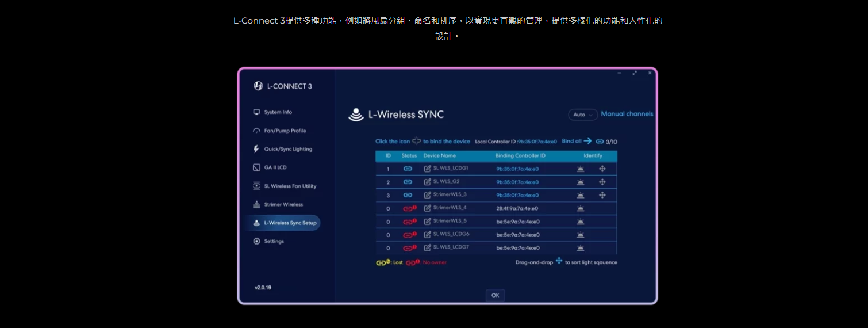Image resolution: width=868 pixels, height=328 pixels.
Task: Click the drag handle icon for StrimerWLS_3
Action: point(602,195)
